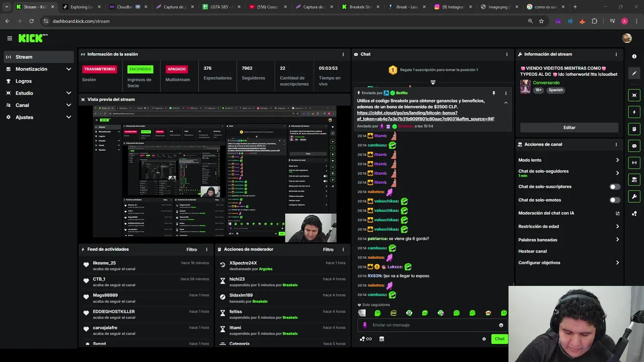This screenshot has width=644, height=362.
Task: Open Modo lento options arrow
Action: click(x=617, y=160)
